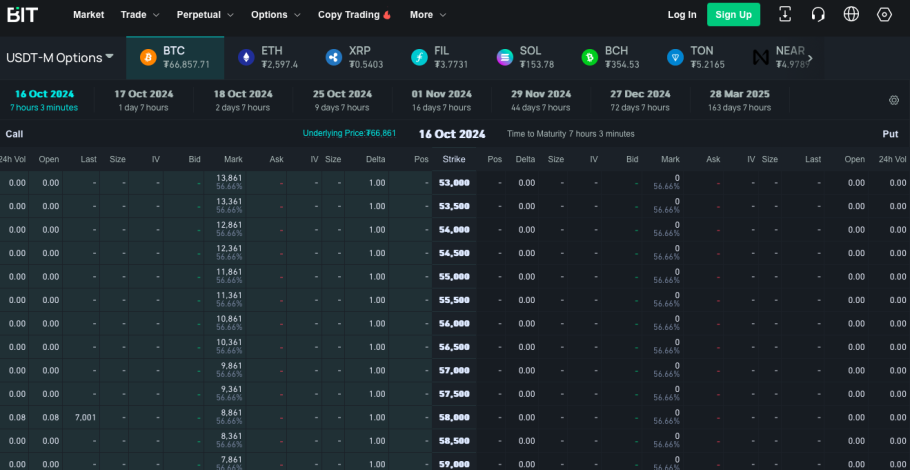Expand the USDT-M Options dropdown

[x=60, y=57]
